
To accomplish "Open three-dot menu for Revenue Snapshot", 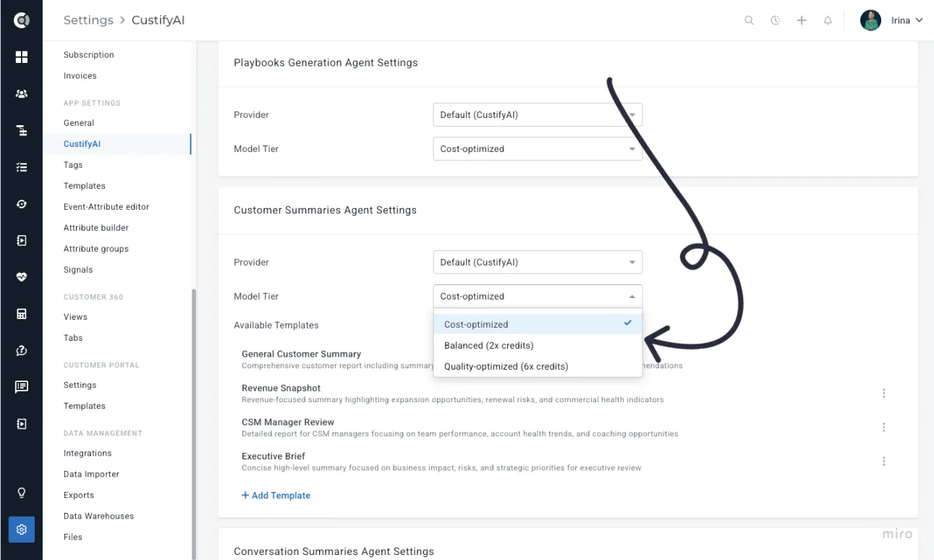I will tap(884, 394).
